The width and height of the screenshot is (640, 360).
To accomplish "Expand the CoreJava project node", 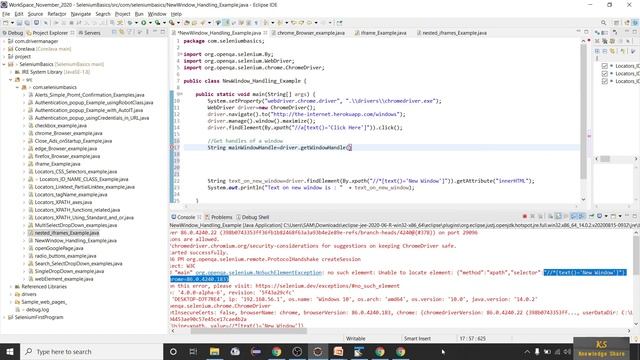I will [x=4, y=49].
